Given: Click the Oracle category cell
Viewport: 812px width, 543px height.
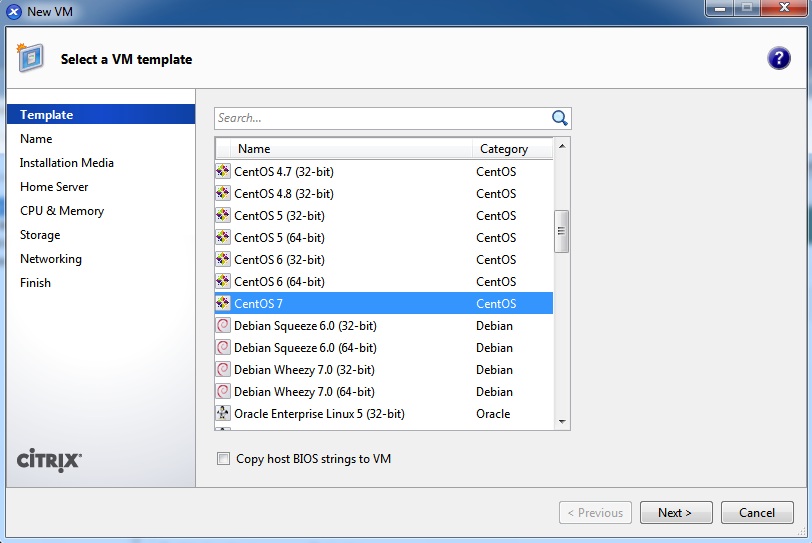Looking at the screenshot, I should pyautogui.click(x=493, y=414).
